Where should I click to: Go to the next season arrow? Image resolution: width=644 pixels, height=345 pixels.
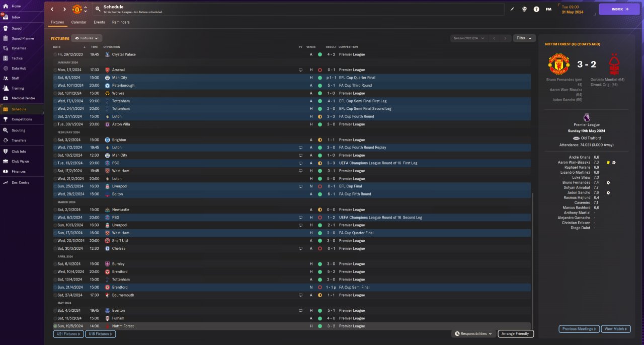[506, 38]
